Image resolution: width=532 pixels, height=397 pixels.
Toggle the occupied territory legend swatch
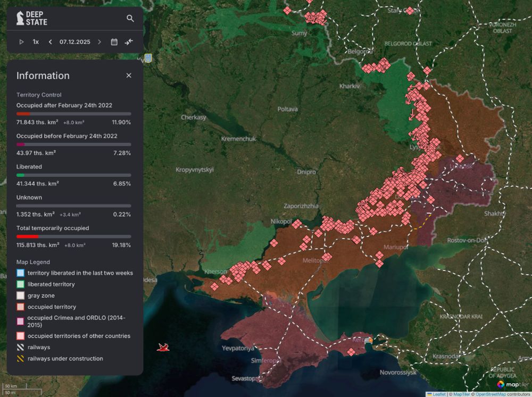pyautogui.click(x=20, y=307)
